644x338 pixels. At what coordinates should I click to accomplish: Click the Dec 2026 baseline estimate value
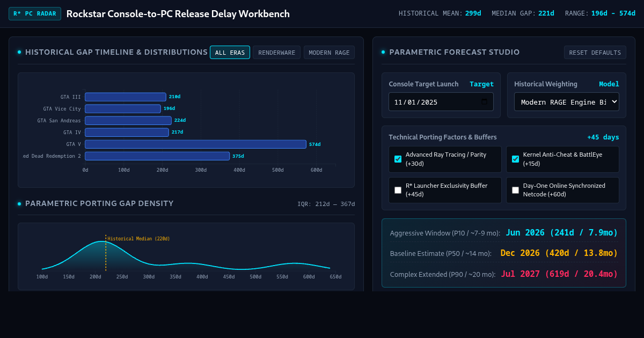click(x=559, y=253)
